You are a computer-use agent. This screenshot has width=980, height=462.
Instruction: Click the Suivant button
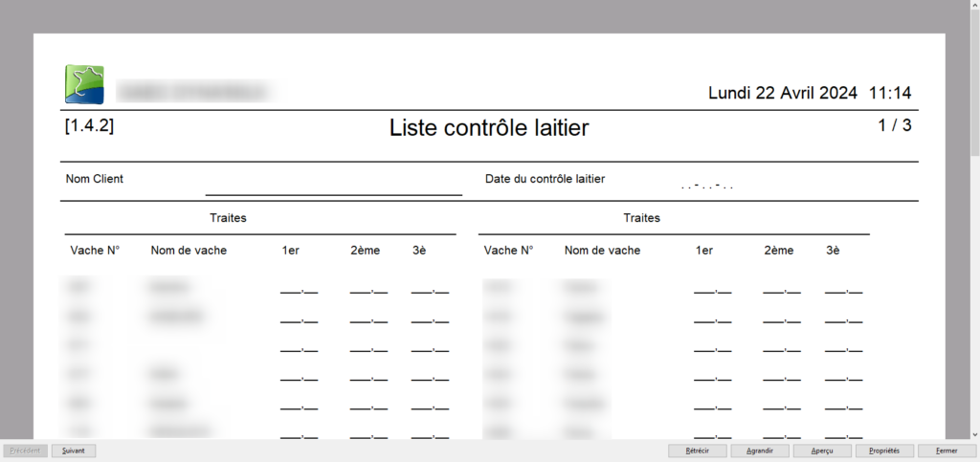[x=74, y=451]
